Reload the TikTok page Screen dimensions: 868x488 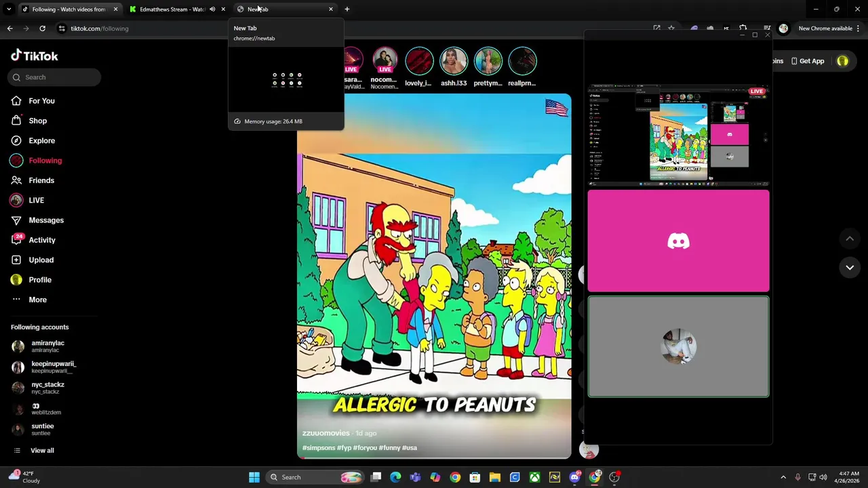click(42, 28)
